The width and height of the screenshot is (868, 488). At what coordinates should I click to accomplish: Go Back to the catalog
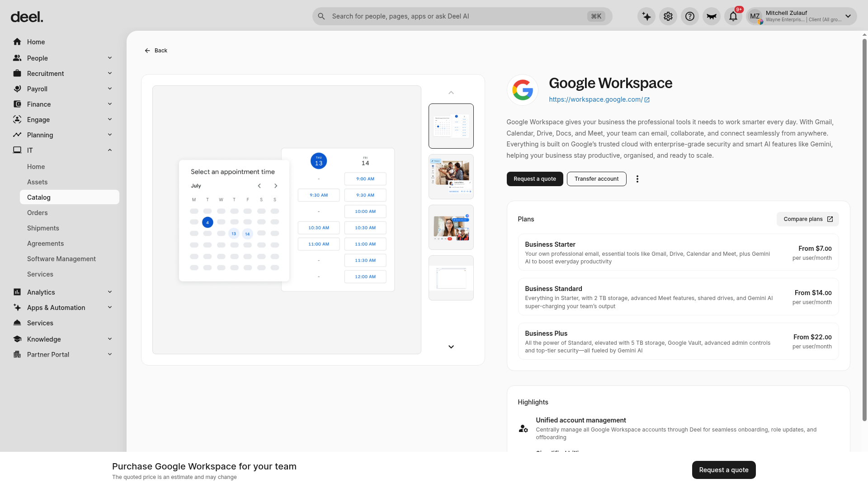[x=156, y=51]
